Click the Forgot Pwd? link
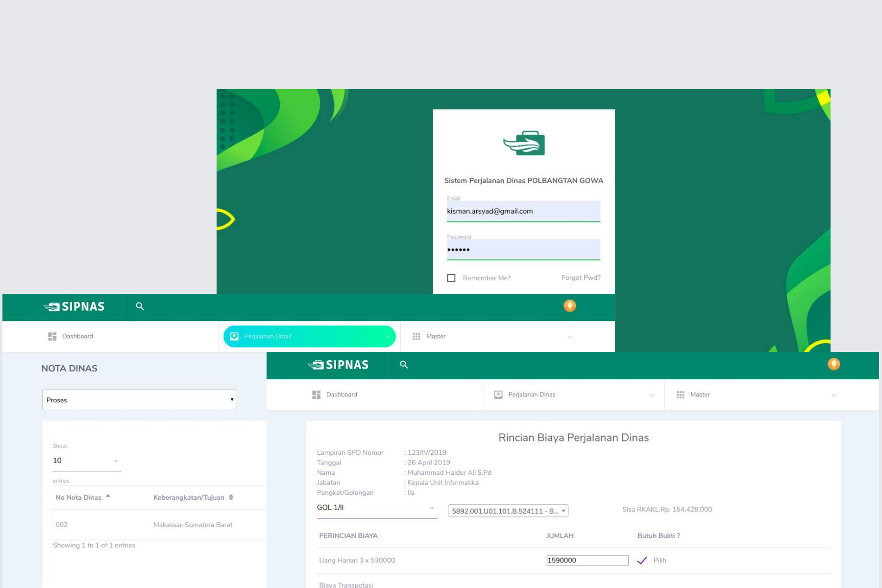This screenshot has width=882, height=588. coord(581,277)
